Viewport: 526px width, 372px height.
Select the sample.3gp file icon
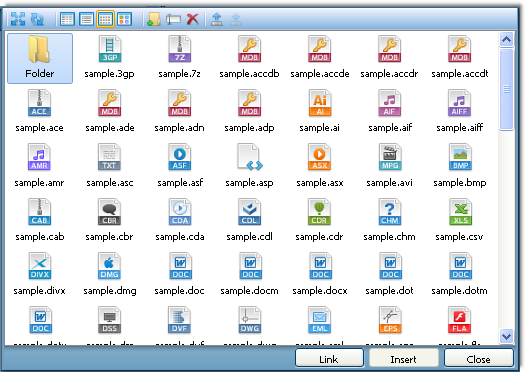tap(110, 49)
